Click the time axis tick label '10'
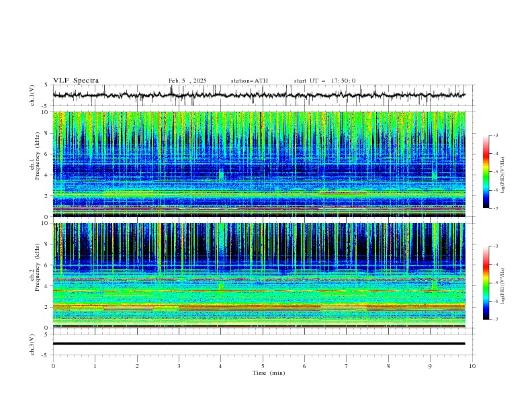Image resolution: width=532 pixels, height=411 pixels. pos(472,366)
